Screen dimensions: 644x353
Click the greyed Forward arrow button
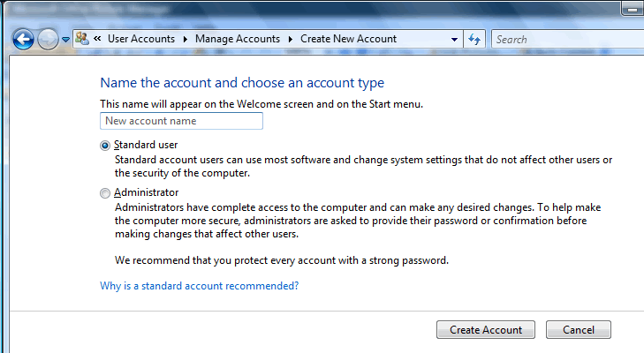point(48,39)
